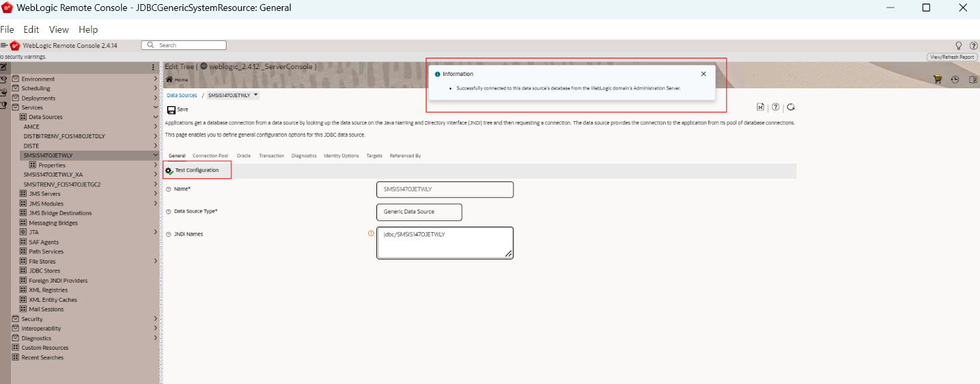Close the Information notification popup
Screen dimensions: 980x384
[704, 74]
